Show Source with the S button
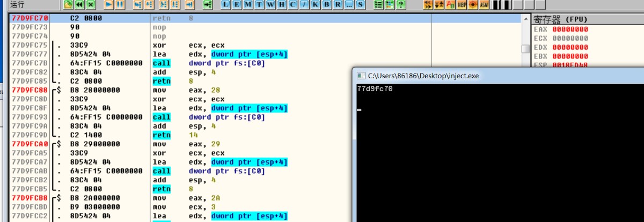The image size is (644, 222). 361,4
